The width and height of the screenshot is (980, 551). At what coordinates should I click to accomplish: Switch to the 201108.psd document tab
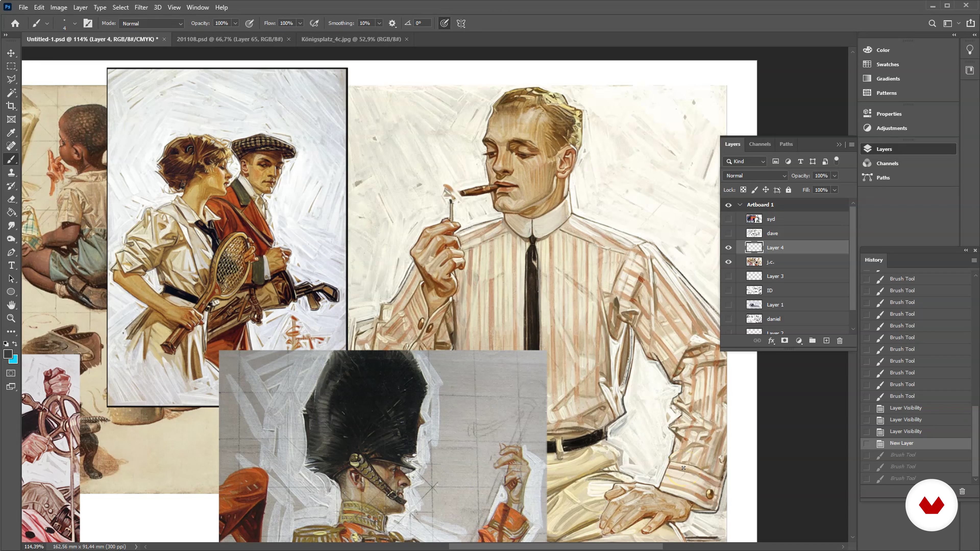click(x=230, y=39)
